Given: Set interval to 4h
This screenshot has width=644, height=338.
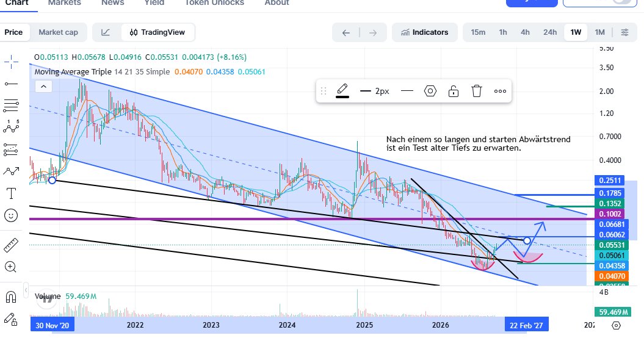Looking at the screenshot, I should coord(526,32).
